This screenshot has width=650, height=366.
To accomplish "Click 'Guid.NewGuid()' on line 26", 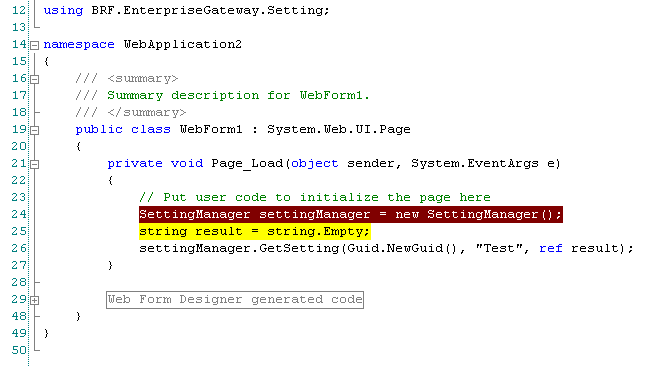I will [402, 248].
